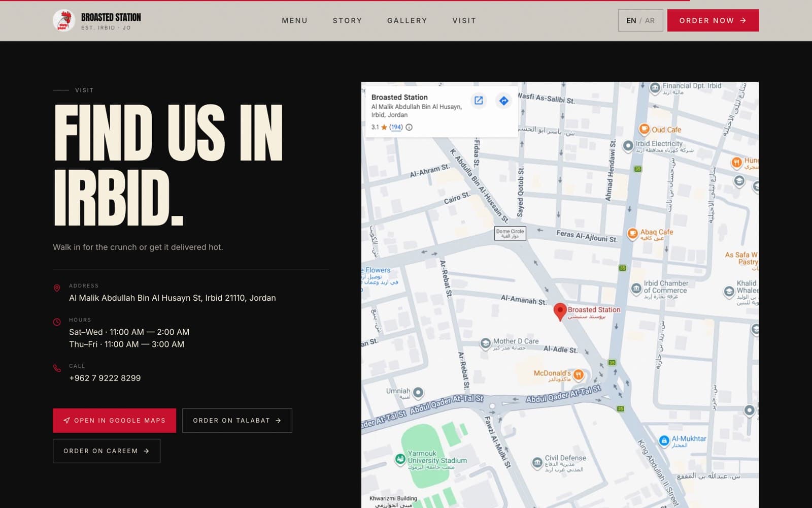Click Broasted Station title in map card
This screenshot has width=812, height=508.
click(399, 97)
